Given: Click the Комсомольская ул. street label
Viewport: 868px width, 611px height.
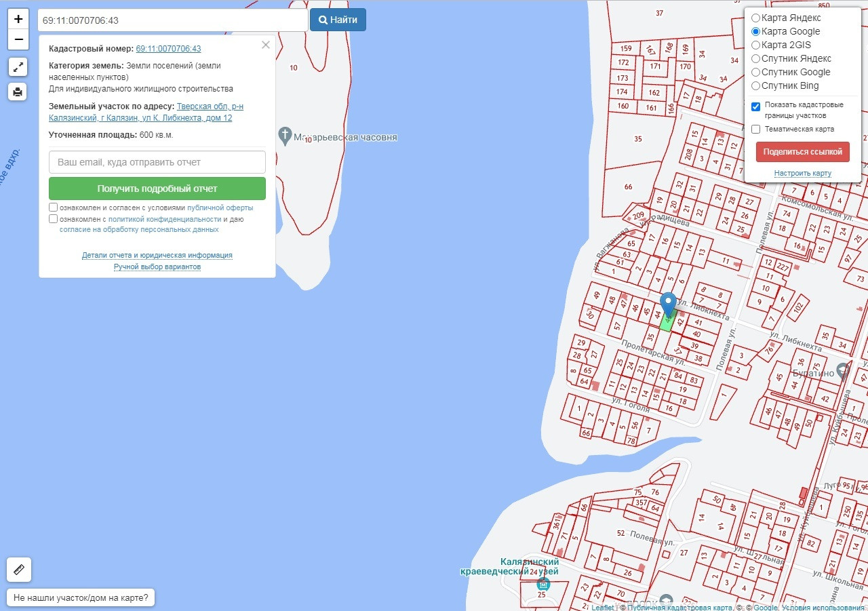Looking at the screenshot, I should (x=817, y=207).
